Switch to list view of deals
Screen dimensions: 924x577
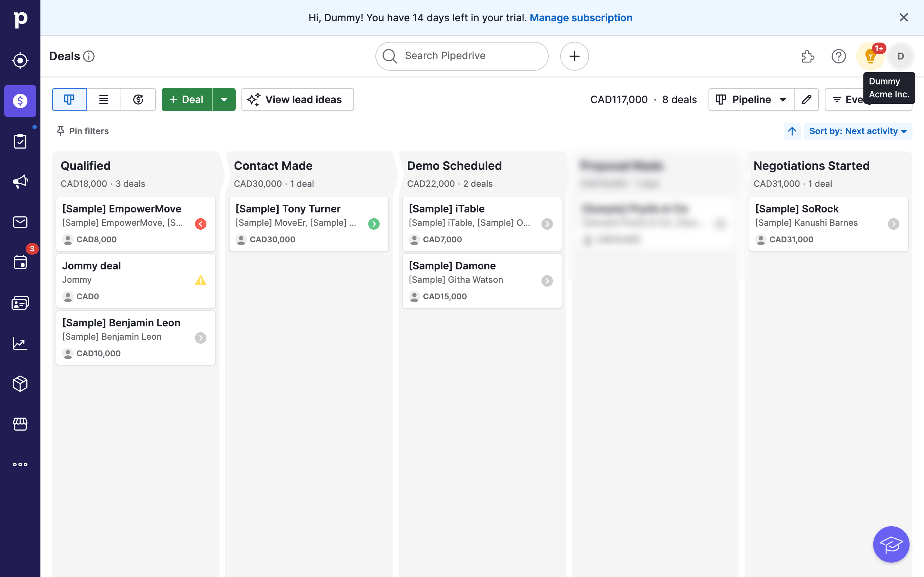tap(104, 100)
